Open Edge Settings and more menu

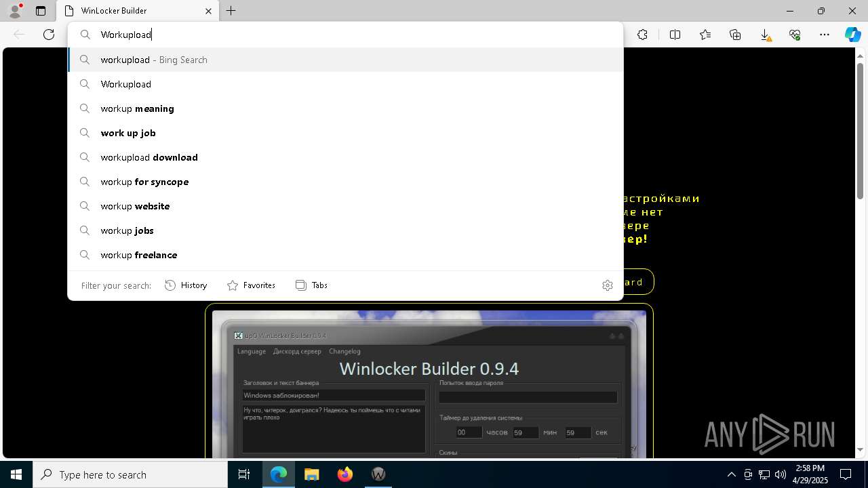point(825,35)
